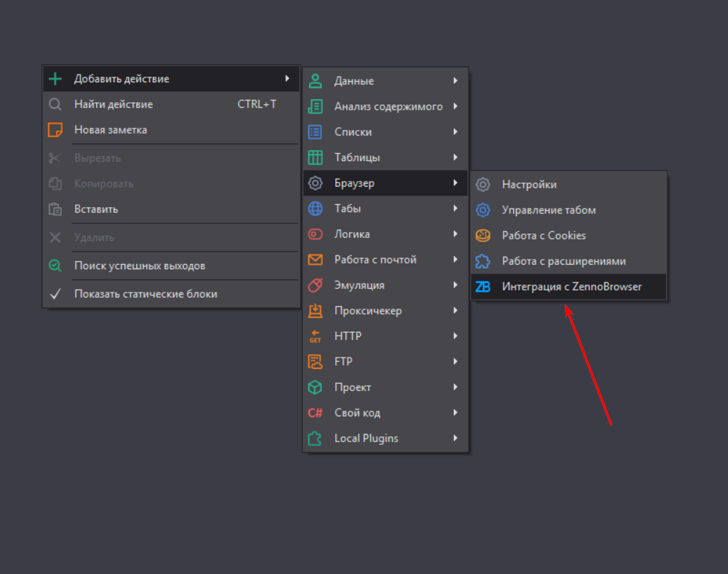Click Вставить in the context menu

tap(96, 209)
